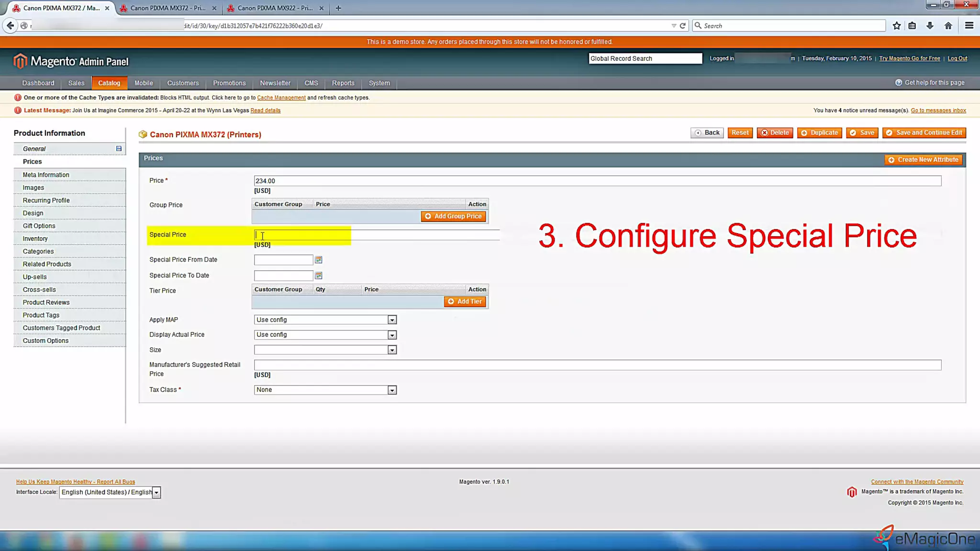Viewport: 980px width, 551px height.
Task: Open Special Price To Date calendar icon
Action: (318, 275)
